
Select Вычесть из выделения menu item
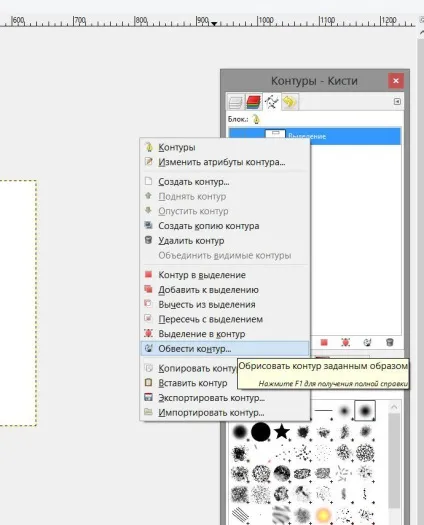[225, 304]
